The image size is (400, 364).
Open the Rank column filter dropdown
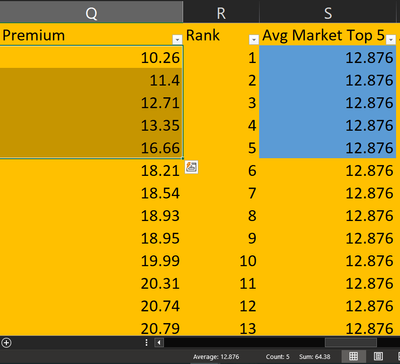[x=254, y=40]
